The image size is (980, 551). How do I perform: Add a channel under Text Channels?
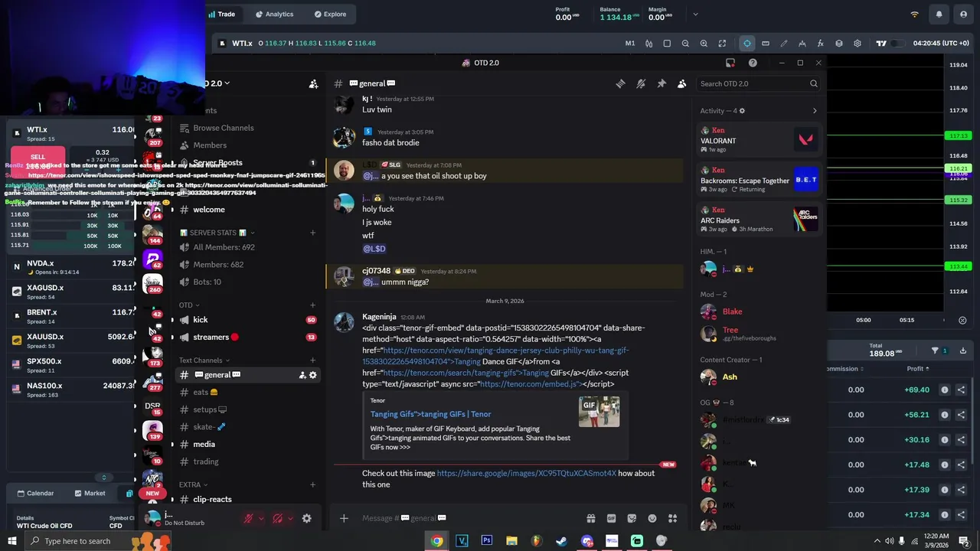tap(312, 360)
